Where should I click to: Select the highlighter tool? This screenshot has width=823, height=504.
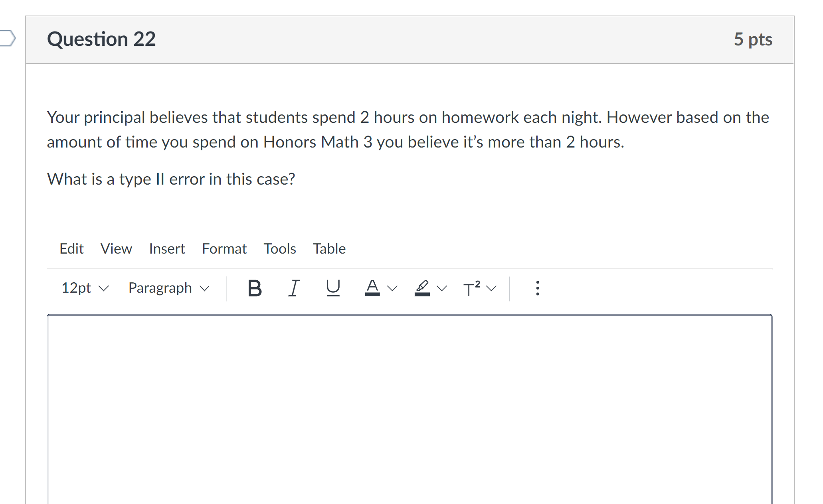pos(422,288)
